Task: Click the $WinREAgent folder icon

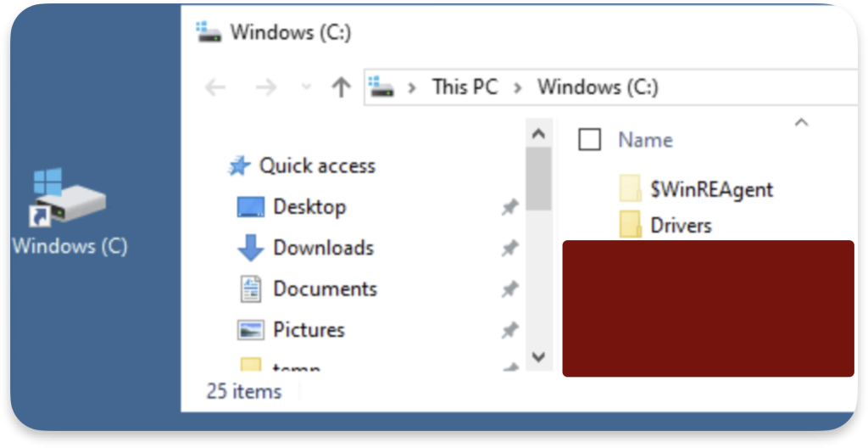Action: (x=630, y=188)
